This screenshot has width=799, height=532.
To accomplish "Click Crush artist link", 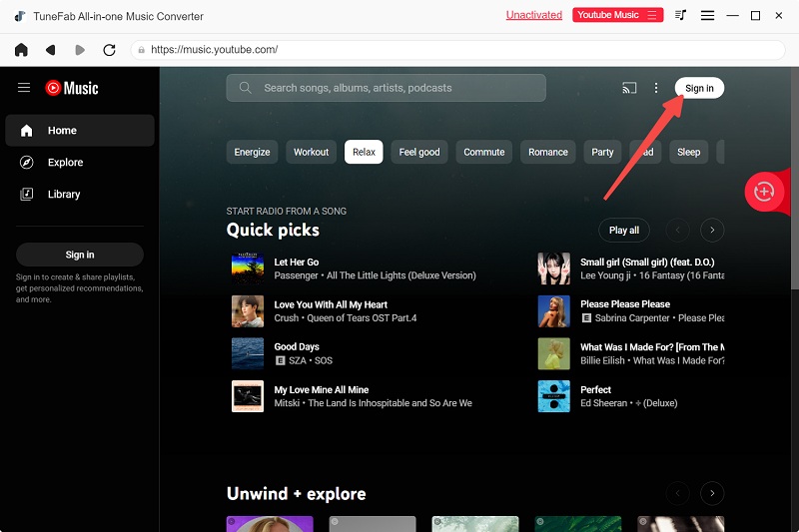I will click(287, 318).
